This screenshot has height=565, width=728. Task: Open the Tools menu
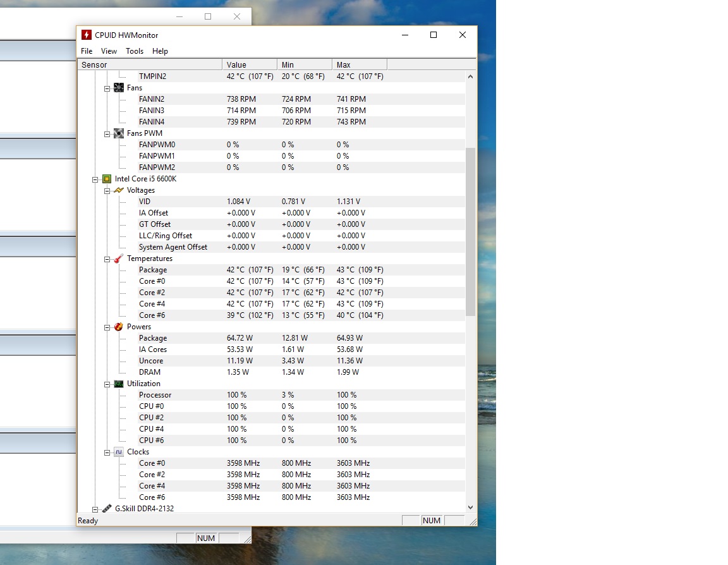point(135,51)
